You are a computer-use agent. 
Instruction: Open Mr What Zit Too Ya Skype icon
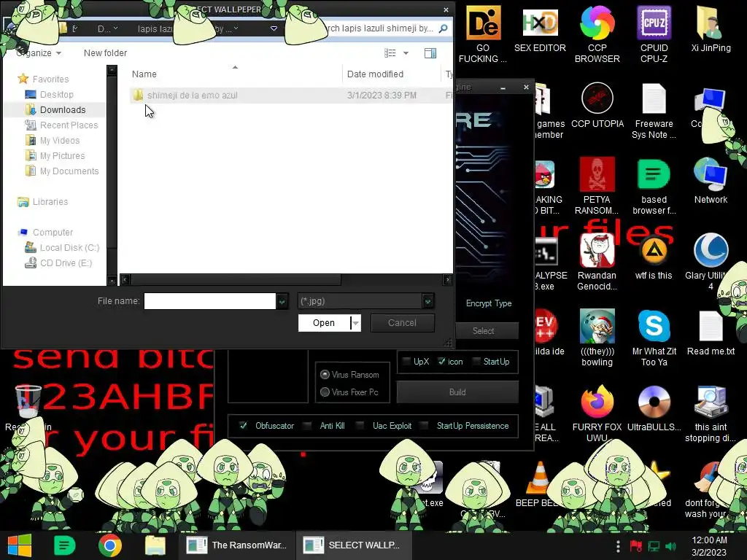[654, 338]
